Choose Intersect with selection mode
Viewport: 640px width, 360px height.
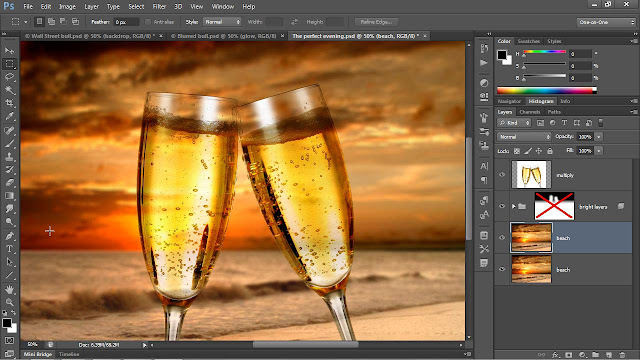coord(76,22)
